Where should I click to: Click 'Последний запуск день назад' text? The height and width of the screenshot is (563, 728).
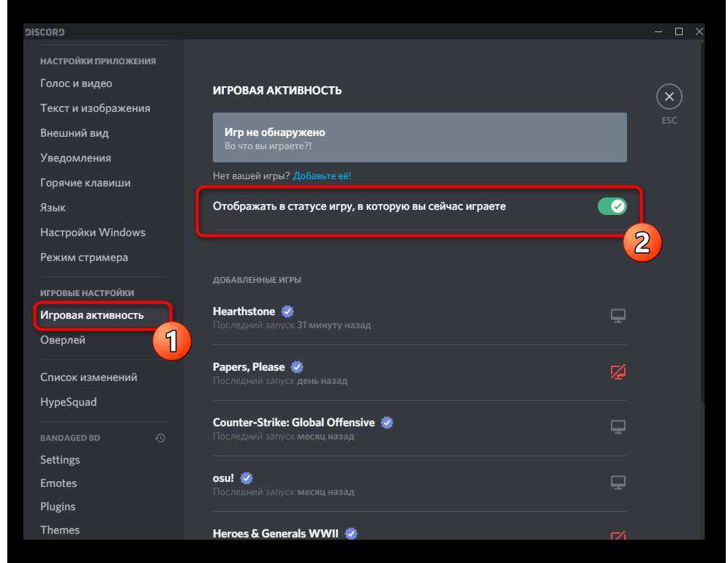click(280, 381)
